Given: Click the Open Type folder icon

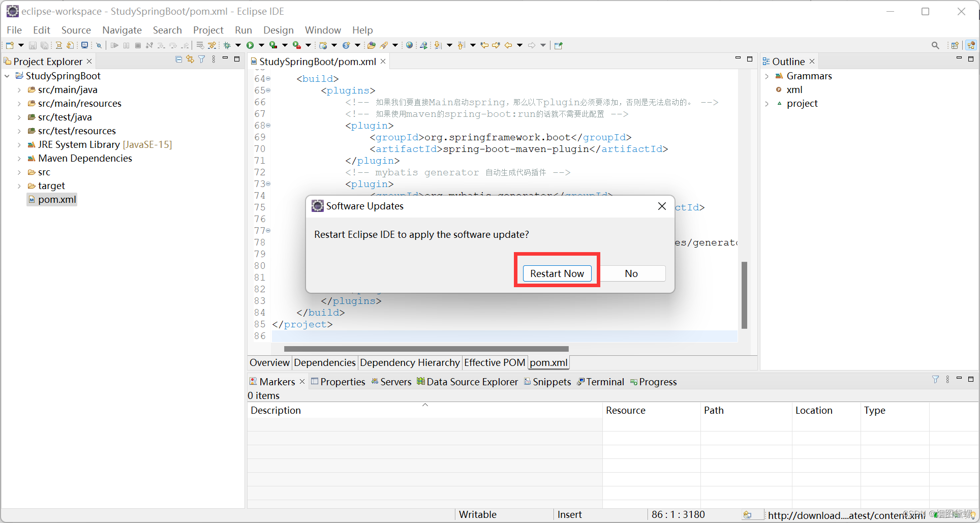Looking at the screenshot, I should pyautogui.click(x=372, y=45).
